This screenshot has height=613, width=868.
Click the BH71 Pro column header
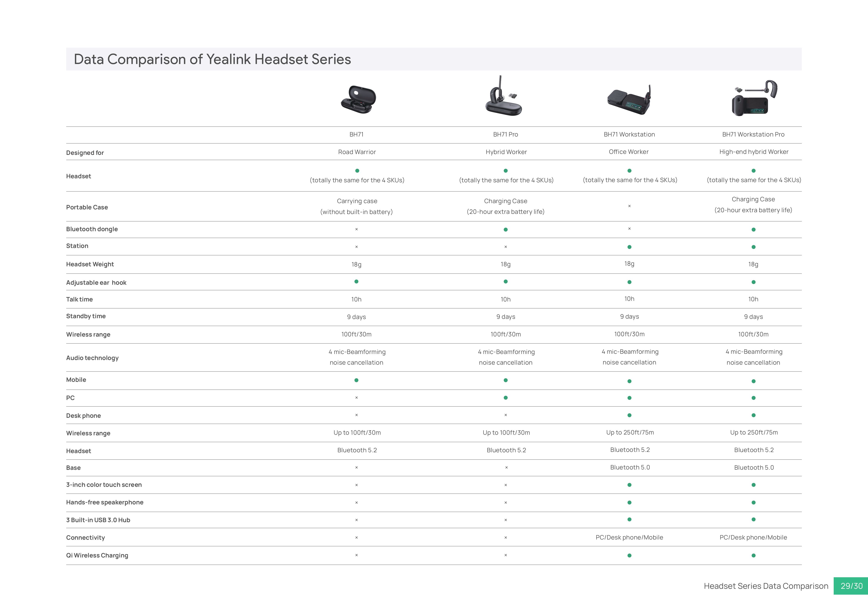pos(505,134)
